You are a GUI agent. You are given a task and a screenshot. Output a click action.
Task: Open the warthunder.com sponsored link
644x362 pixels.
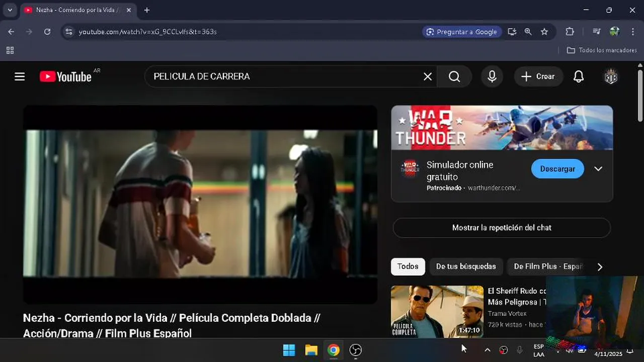494,188
